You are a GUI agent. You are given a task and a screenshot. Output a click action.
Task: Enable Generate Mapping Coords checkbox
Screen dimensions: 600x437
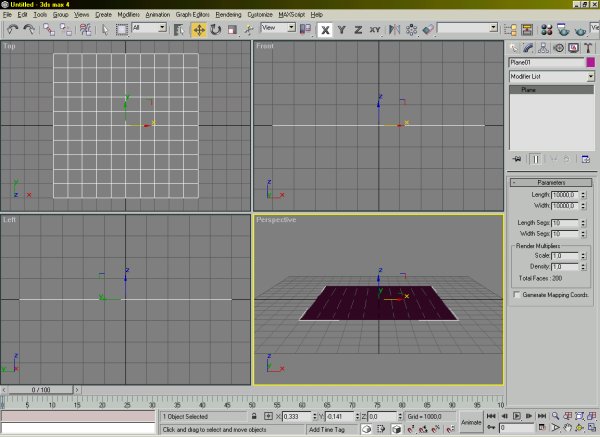516,296
